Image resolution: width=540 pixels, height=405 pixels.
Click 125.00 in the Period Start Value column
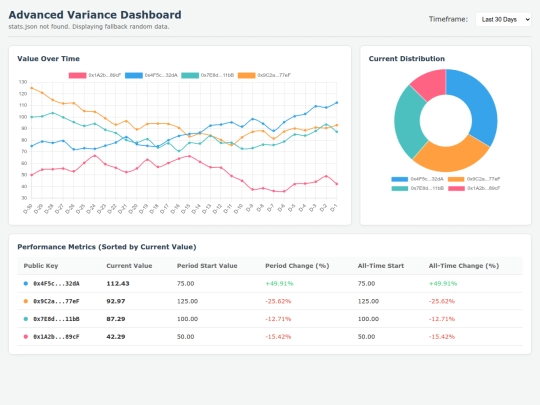187,301
